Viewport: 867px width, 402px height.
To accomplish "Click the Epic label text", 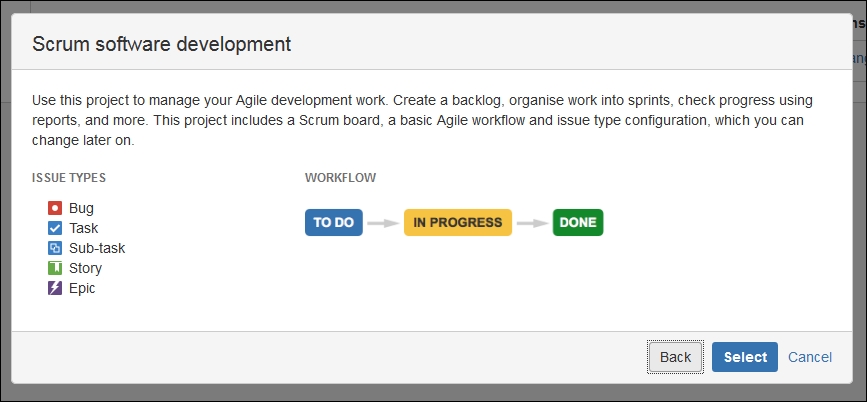I will point(82,289).
